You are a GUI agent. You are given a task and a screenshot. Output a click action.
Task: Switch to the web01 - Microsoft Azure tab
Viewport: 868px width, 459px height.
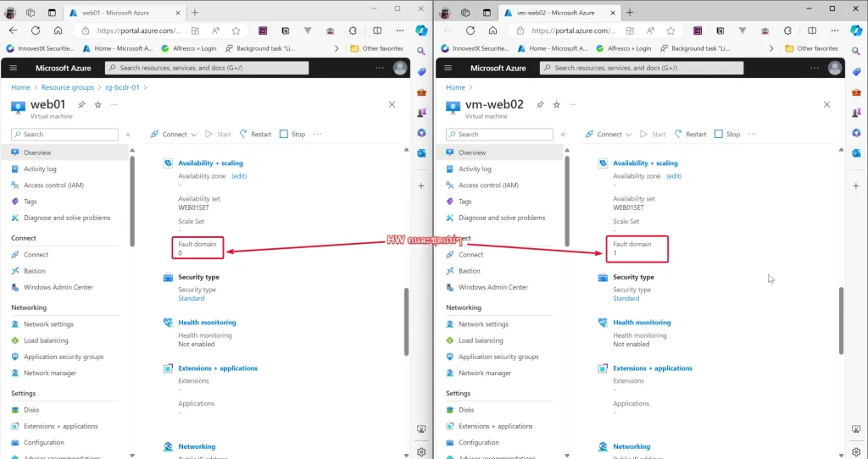125,13
